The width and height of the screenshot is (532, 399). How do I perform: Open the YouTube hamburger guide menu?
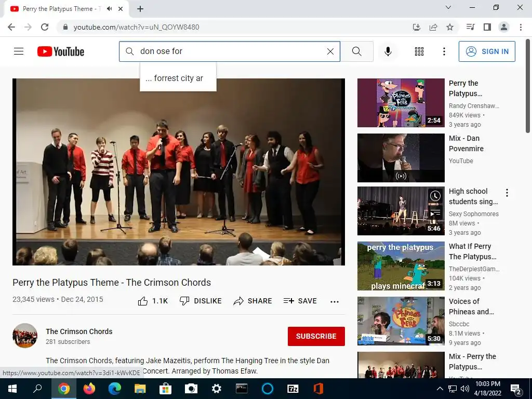point(19,51)
